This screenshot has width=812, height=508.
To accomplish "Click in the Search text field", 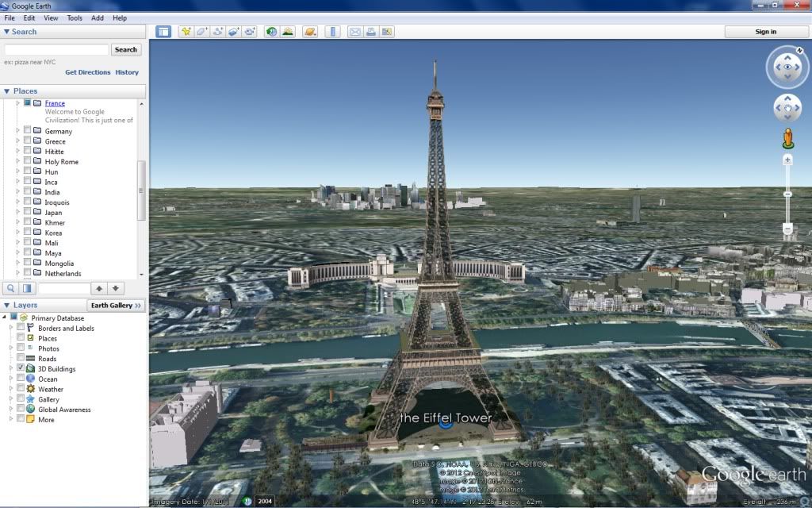I will click(56, 50).
